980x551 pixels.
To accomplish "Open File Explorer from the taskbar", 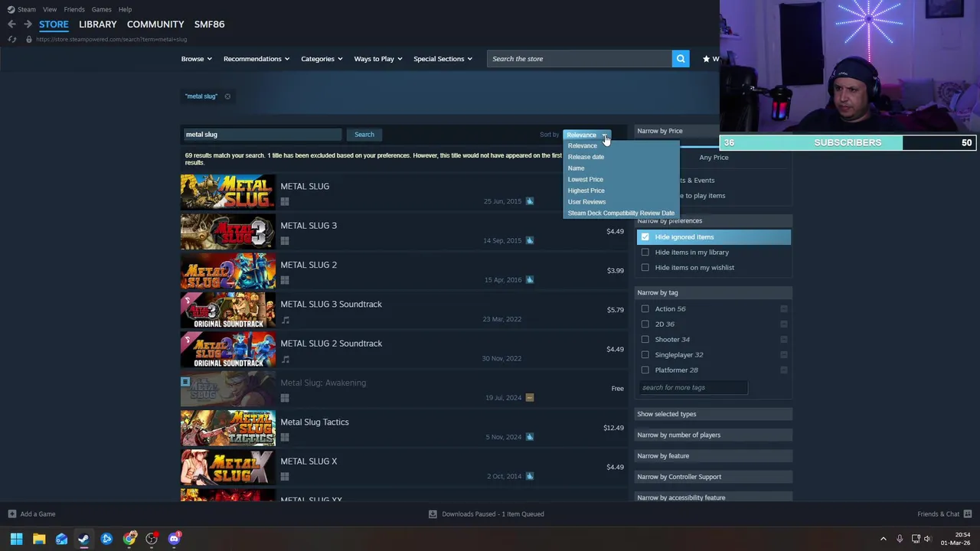I will 39,539.
